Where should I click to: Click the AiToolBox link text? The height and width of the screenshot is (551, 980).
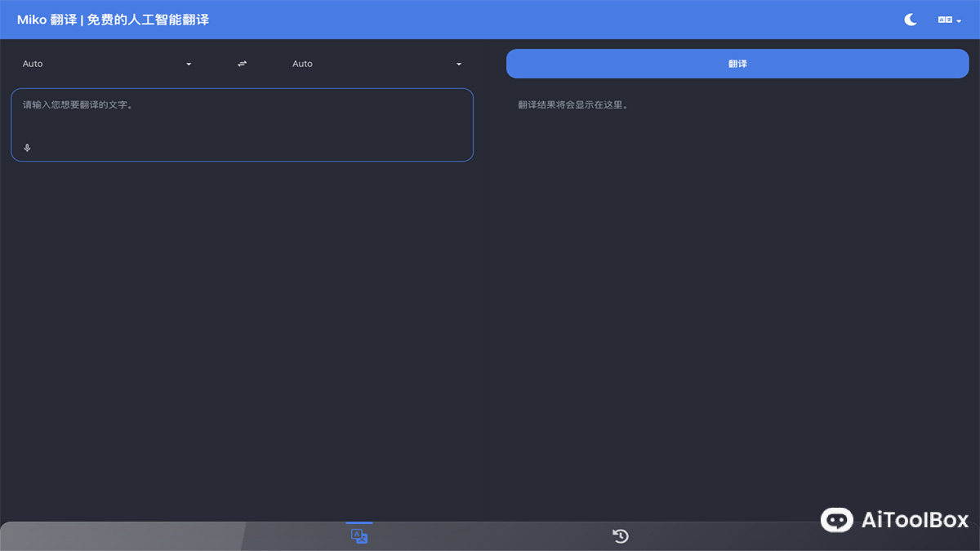pyautogui.click(x=913, y=520)
